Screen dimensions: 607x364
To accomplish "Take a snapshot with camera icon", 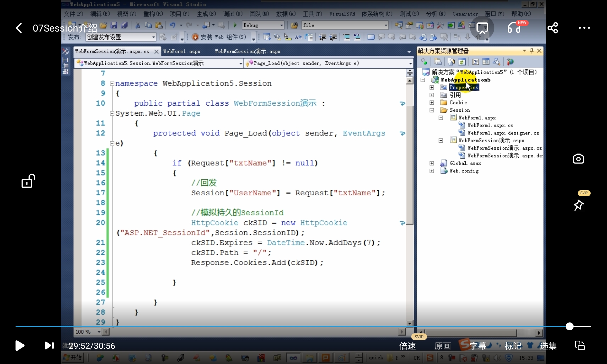I will [x=578, y=159].
